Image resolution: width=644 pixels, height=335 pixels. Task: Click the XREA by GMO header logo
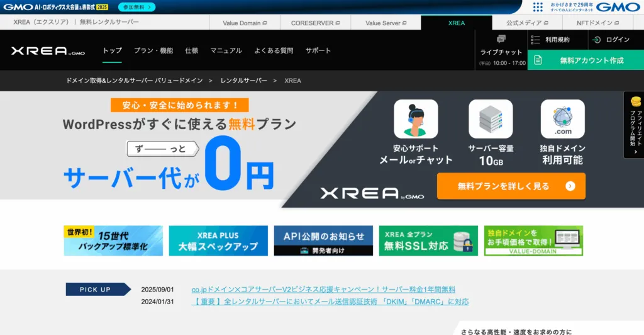point(48,50)
